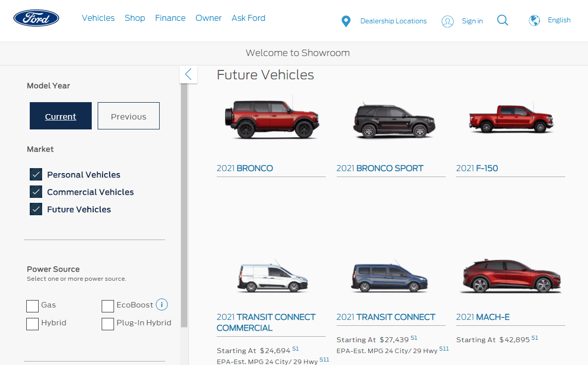Image resolution: width=588 pixels, height=365 pixels.
Task: Enable the EcoBoost checkbox
Action: 108,306
